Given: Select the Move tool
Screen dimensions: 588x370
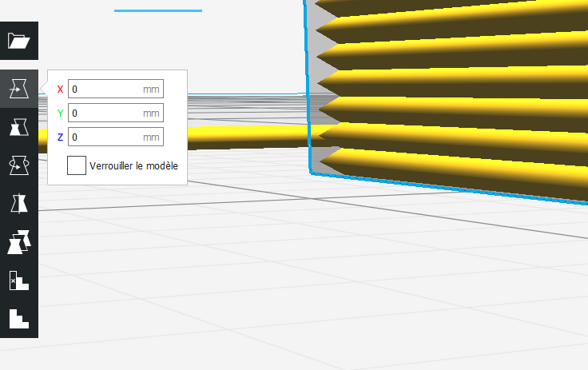Looking at the screenshot, I should (18, 89).
